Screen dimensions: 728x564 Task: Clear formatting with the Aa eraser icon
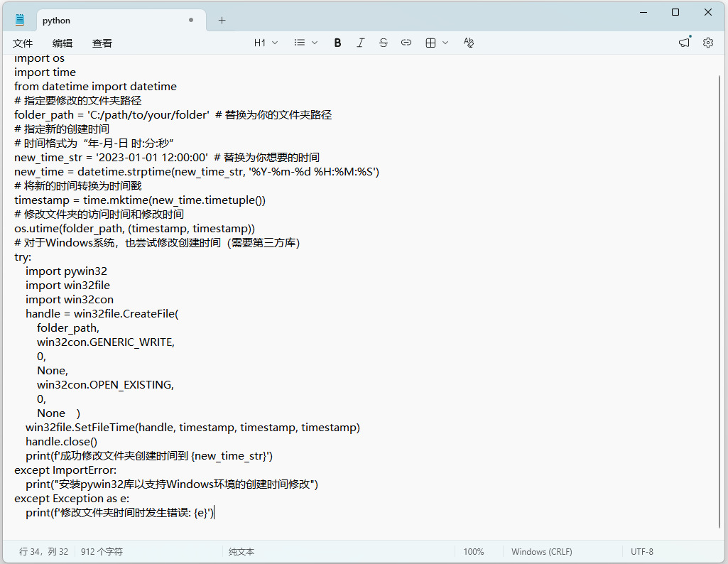pos(469,43)
